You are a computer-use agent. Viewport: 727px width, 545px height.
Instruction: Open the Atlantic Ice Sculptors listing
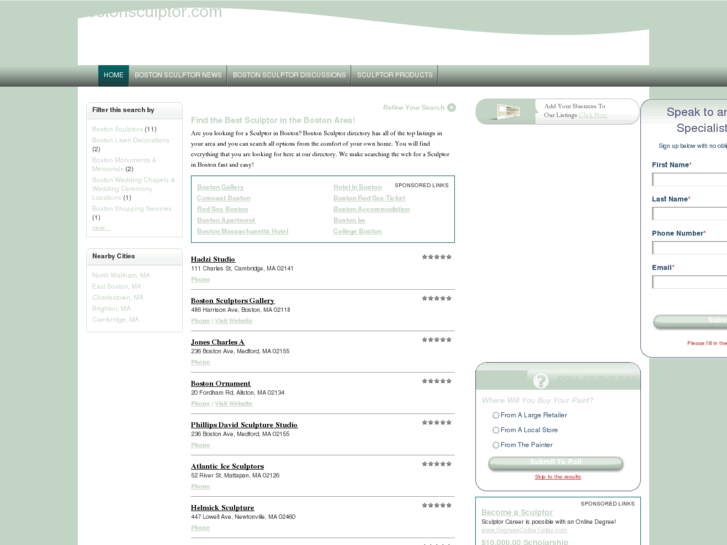click(227, 466)
